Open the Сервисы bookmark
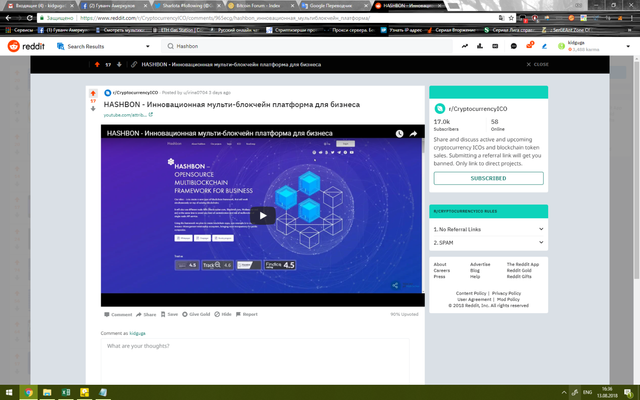The height and width of the screenshot is (400, 640). click(20, 30)
